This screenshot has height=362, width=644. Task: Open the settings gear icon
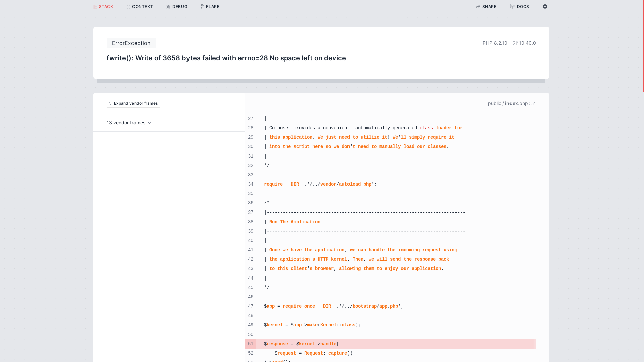(545, 6)
